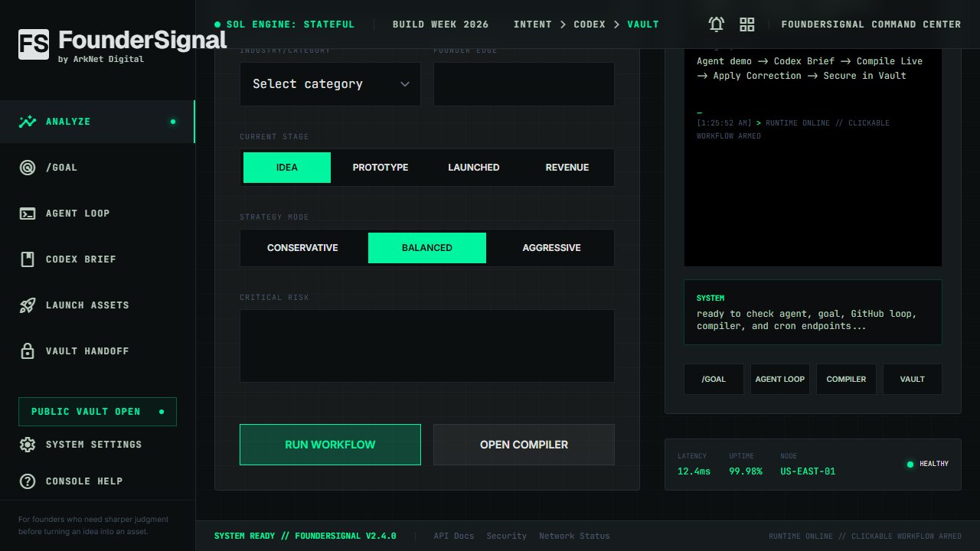Click the 12.4ms latency value
The image size is (980, 551).
[x=694, y=471]
